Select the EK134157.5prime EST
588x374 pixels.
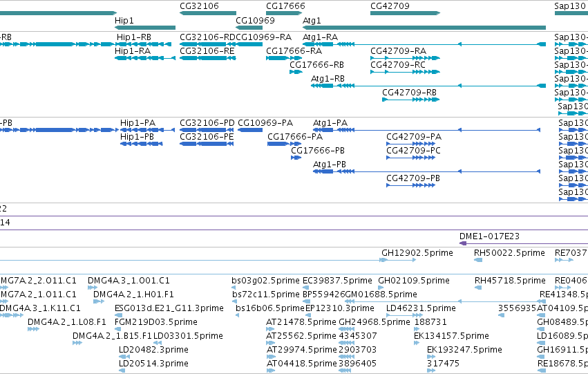pos(417,344)
